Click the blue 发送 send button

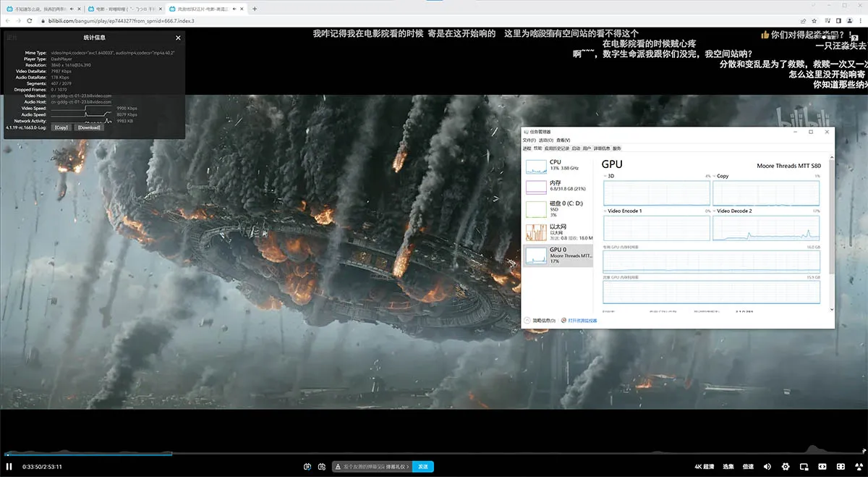point(423,467)
